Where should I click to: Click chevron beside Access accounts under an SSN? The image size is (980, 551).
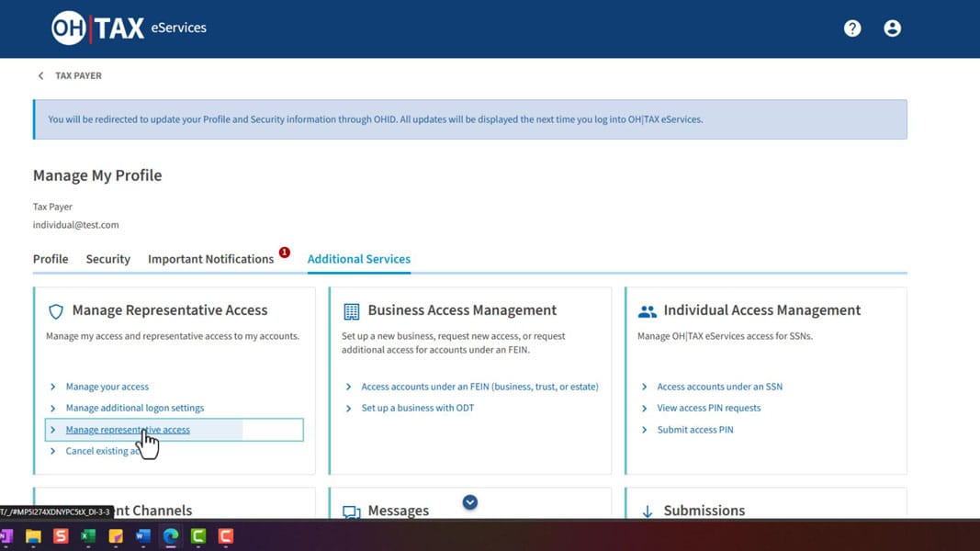pyautogui.click(x=645, y=387)
